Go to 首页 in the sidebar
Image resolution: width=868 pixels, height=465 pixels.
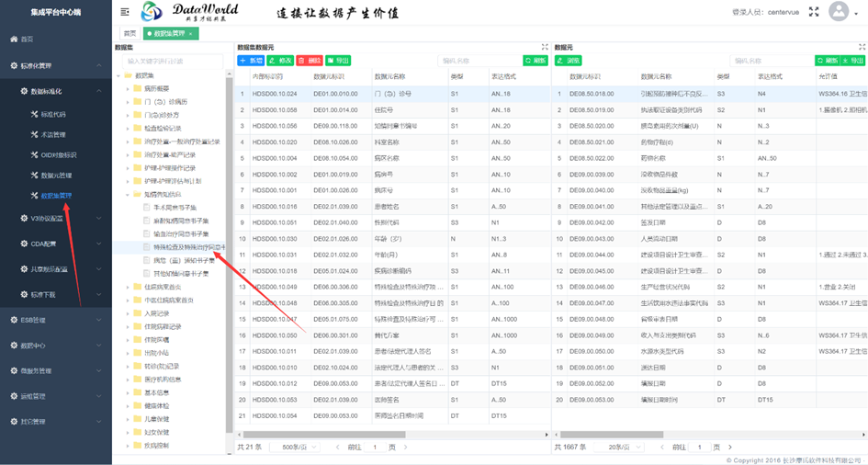tap(22, 40)
